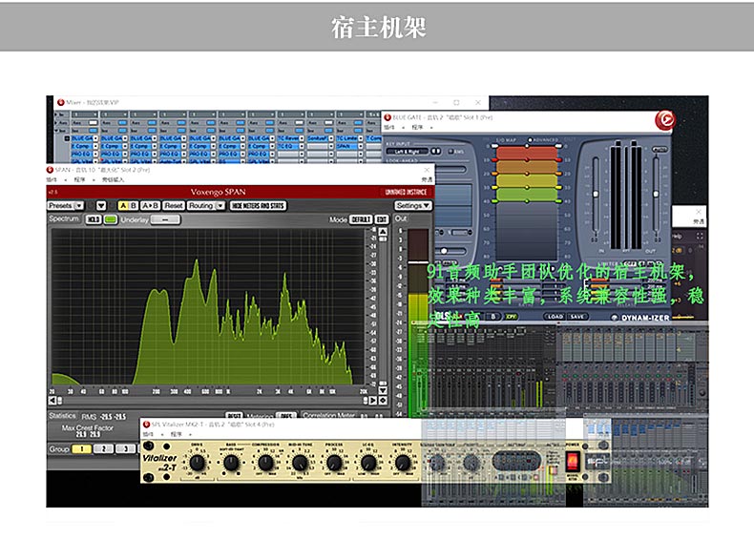
Task: Click the Process knob on Vitalizer
Action: [334, 463]
